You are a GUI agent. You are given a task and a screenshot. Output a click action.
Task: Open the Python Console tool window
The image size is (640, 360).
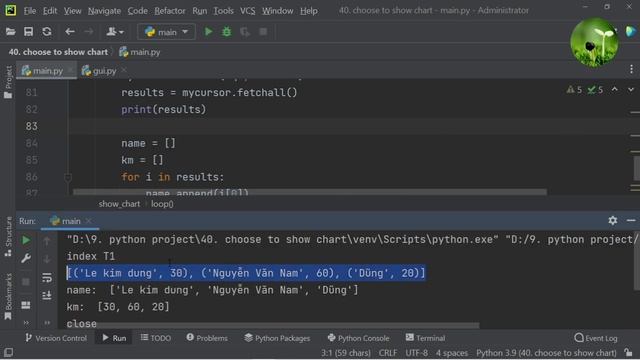[358, 338]
